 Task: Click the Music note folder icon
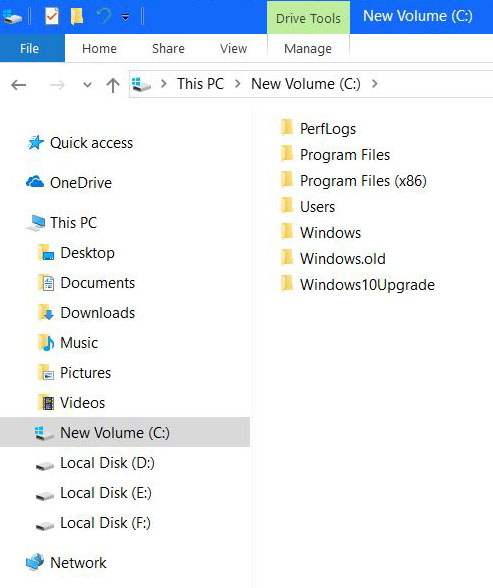click(46, 343)
